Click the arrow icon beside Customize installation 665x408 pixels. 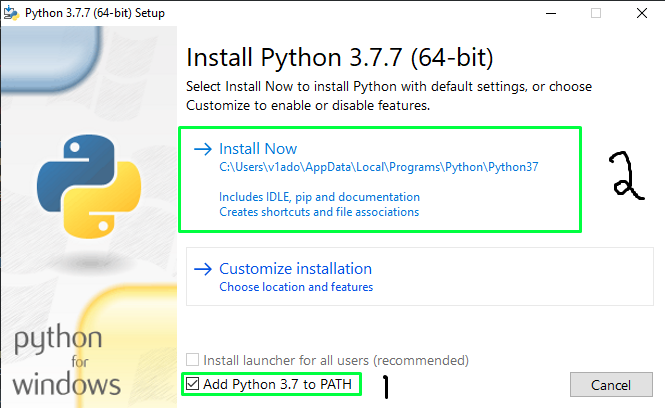pos(202,269)
